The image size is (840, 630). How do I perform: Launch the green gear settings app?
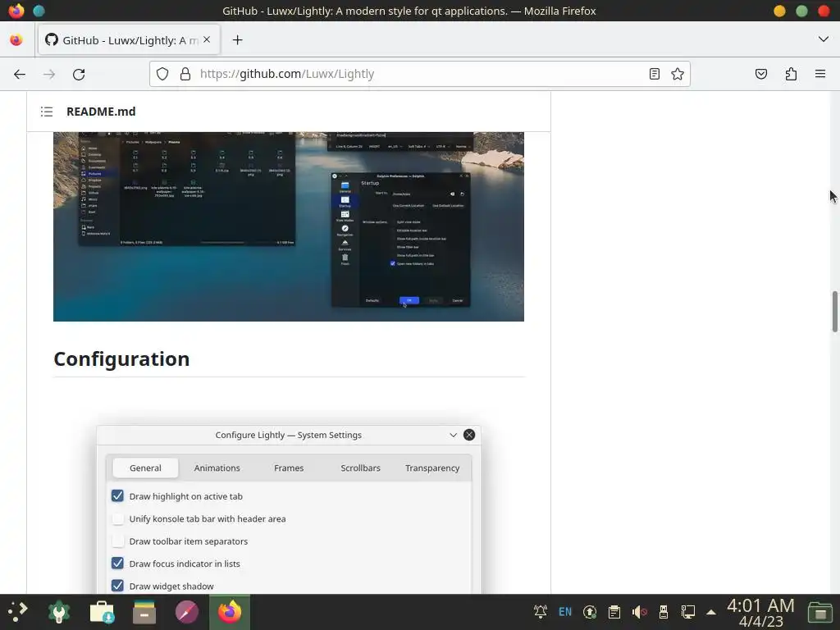click(x=59, y=612)
